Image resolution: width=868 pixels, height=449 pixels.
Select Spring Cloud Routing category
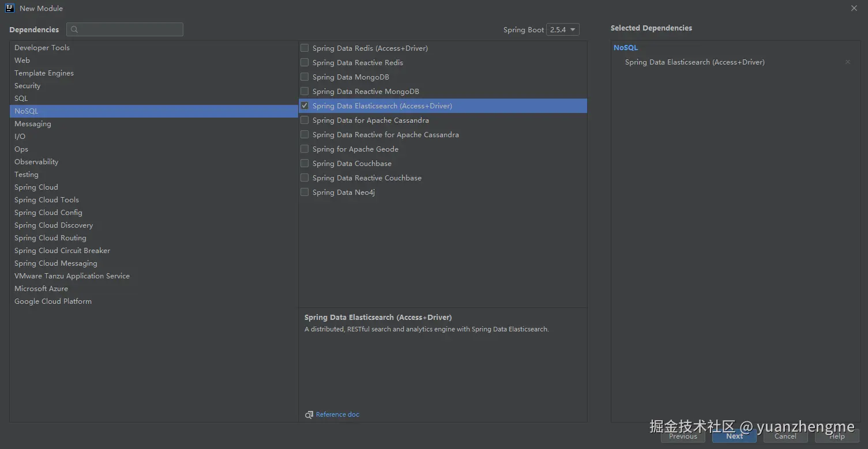click(153, 238)
